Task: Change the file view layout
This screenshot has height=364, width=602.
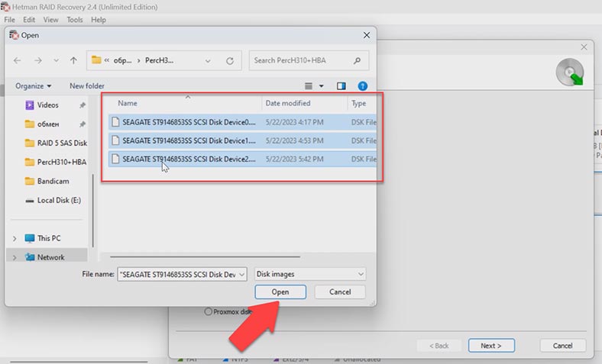Action: tap(309, 86)
